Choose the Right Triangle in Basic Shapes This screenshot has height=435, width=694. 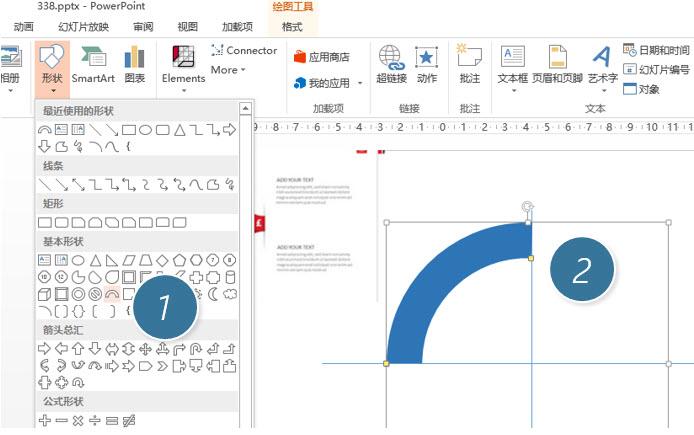pyautogui.click(x=112, y=261)
